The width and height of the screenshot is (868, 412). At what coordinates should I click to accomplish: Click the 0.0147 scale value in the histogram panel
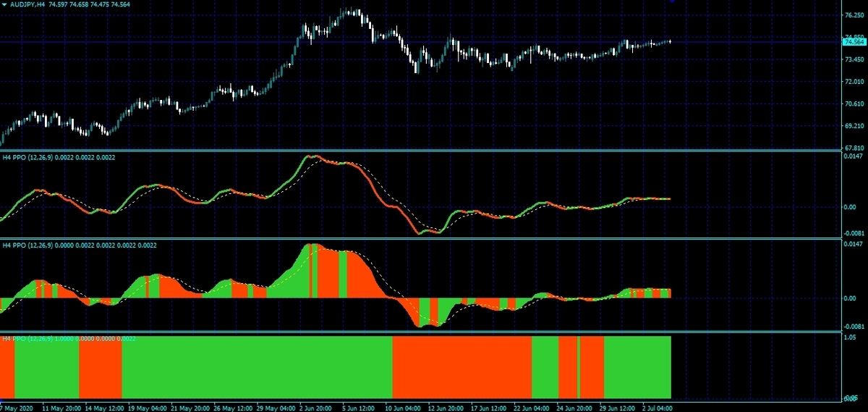854,245
